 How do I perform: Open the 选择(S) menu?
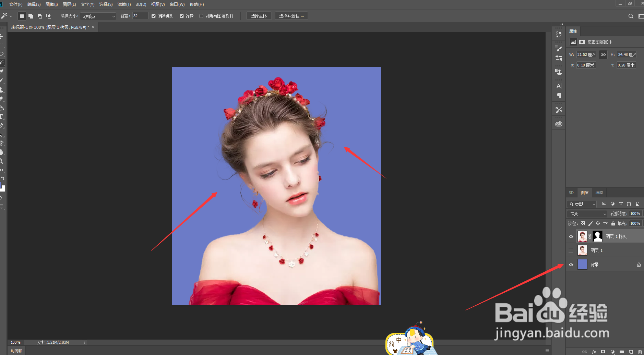point(106,4)
